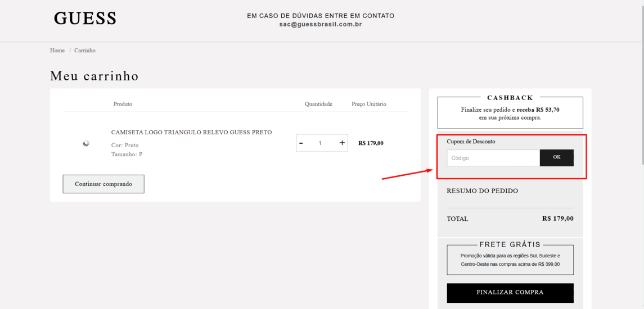Click the Tamanho: P text
This screenshot has width=644, height=309.
[127, 154]
